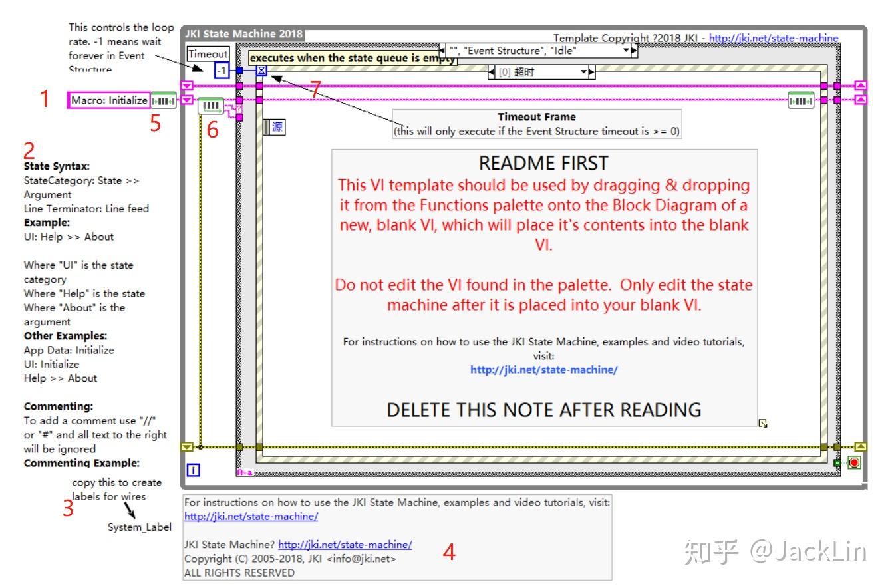Go to next event case arrow
Viewport: 890px width, 588px height.
pyautogui.click(x=592, y=72)
